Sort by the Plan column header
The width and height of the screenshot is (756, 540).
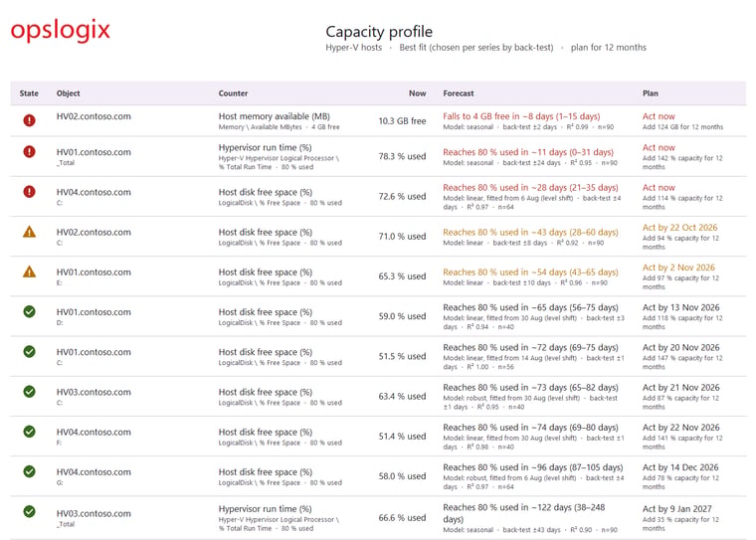[650, 93]
